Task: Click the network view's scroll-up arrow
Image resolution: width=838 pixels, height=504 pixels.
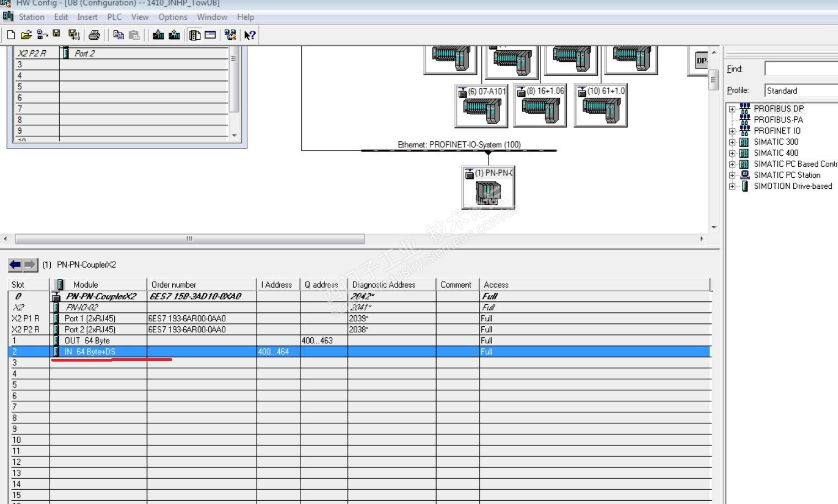Action: [714, 52]
